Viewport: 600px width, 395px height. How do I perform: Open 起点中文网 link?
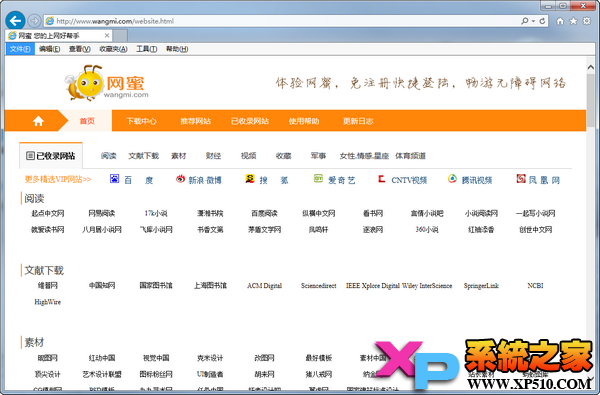coord(47,213)
